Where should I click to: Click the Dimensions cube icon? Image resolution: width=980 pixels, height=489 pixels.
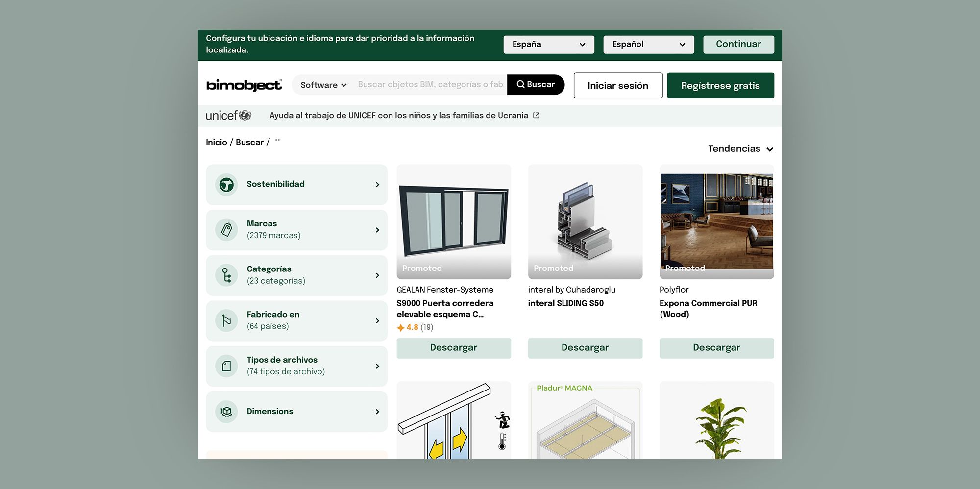[x=226, y=412]
